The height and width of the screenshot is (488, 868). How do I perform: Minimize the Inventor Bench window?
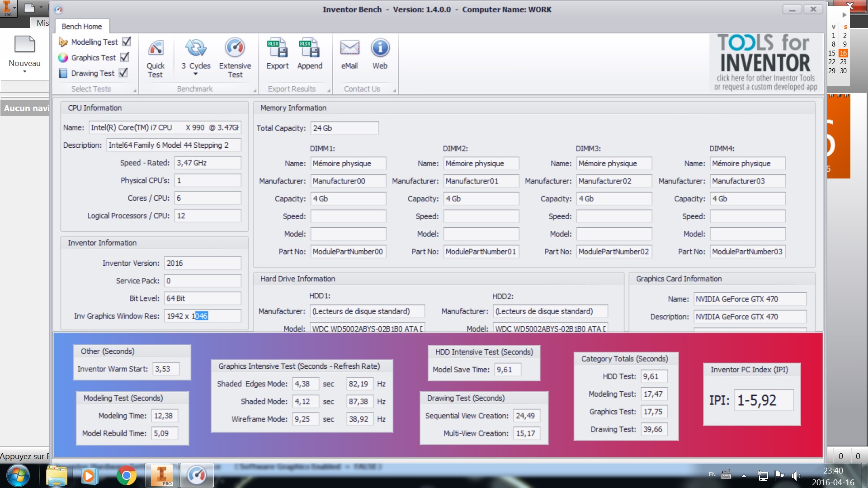tap(792, 9)
